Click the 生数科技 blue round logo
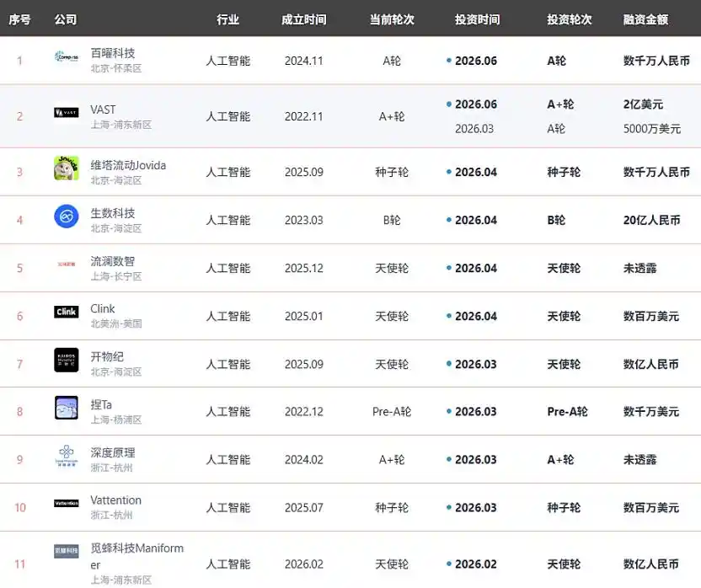Viewport: 701px width, 588px height. (x=67, y=216)
